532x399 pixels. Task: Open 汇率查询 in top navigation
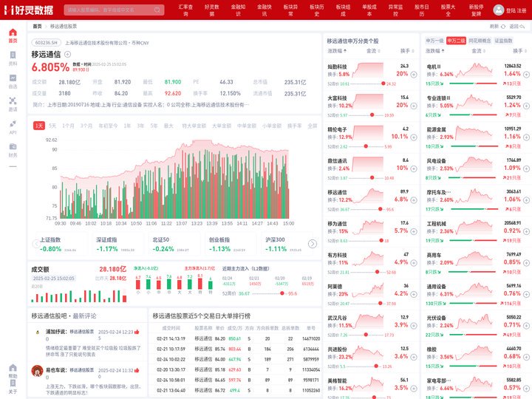click(x=185, y=10)
